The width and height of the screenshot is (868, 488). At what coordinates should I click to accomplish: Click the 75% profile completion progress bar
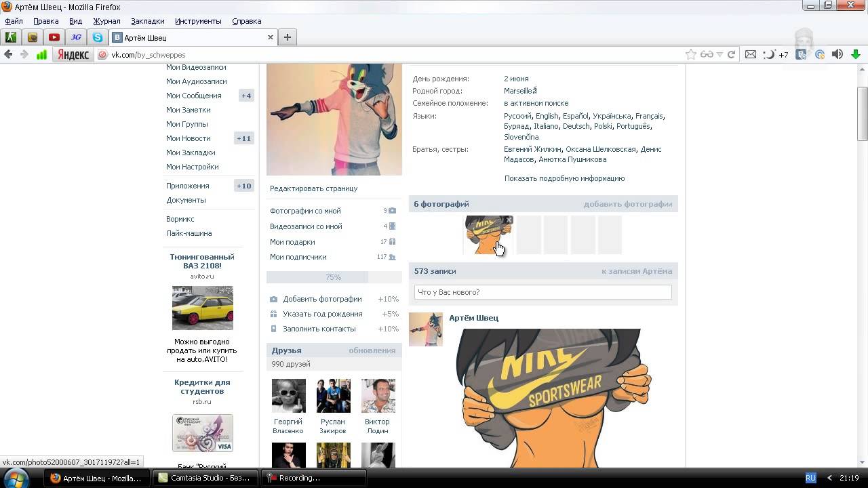pos(334,277)
